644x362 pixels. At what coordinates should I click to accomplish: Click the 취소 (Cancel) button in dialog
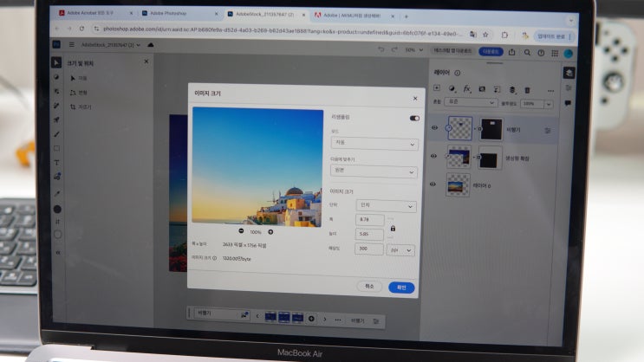[369, 286]
